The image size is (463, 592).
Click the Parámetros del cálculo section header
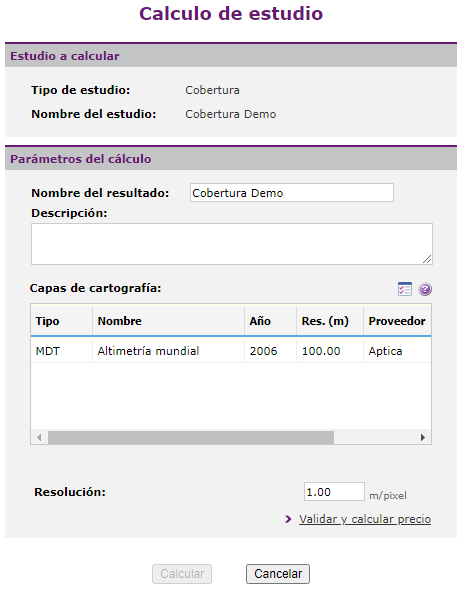tap(231, 159)
